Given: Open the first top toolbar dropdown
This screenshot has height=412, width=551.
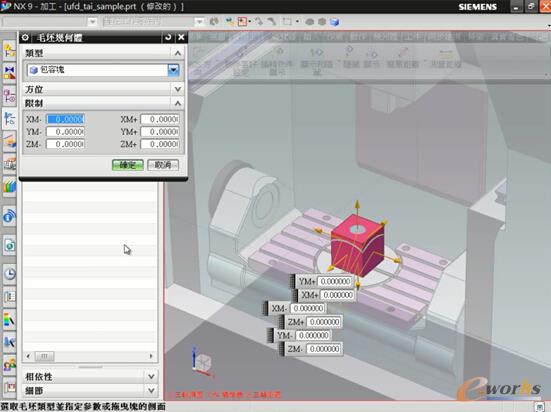Looking at the screenshot, I should point(92,22).
